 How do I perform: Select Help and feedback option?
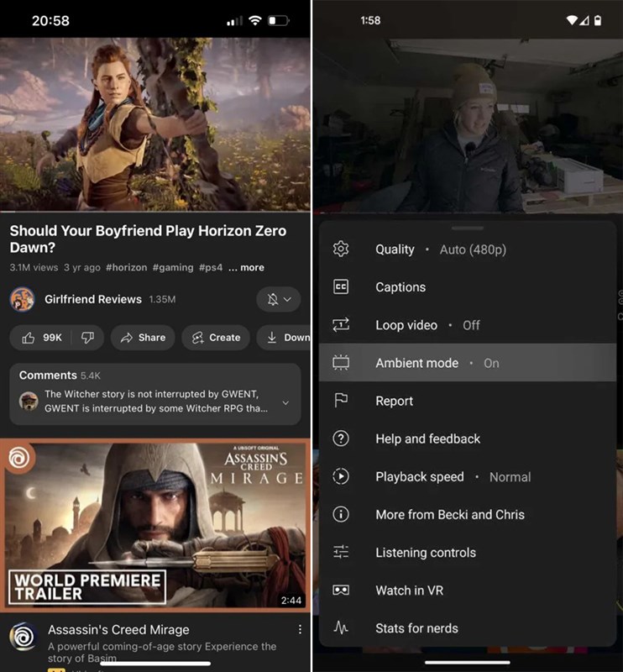pos(428,438)
